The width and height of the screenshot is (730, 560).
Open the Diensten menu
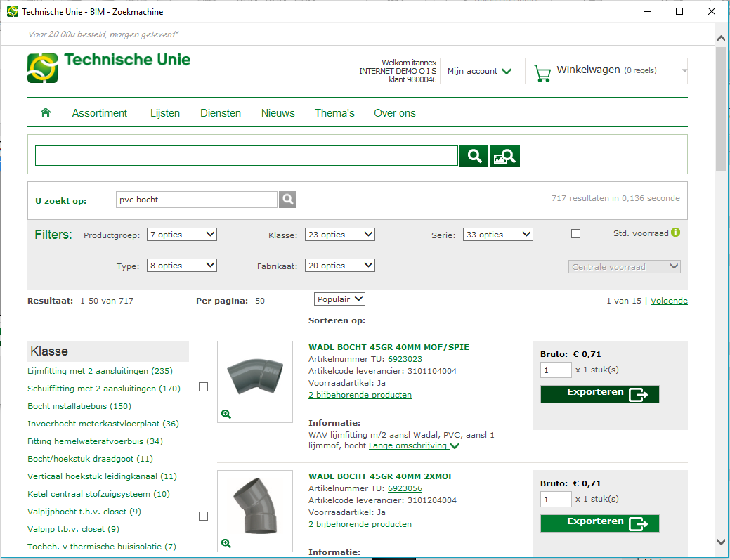(221, 113)
